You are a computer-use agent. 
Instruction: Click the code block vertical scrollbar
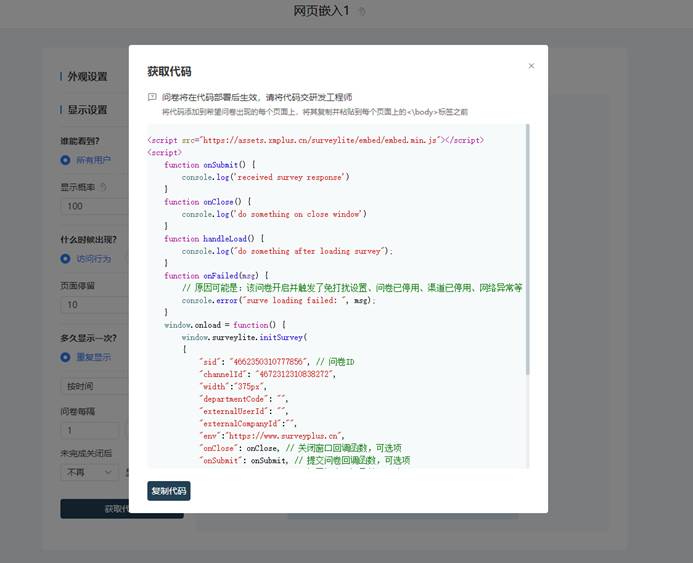click(x=527, y=250)
